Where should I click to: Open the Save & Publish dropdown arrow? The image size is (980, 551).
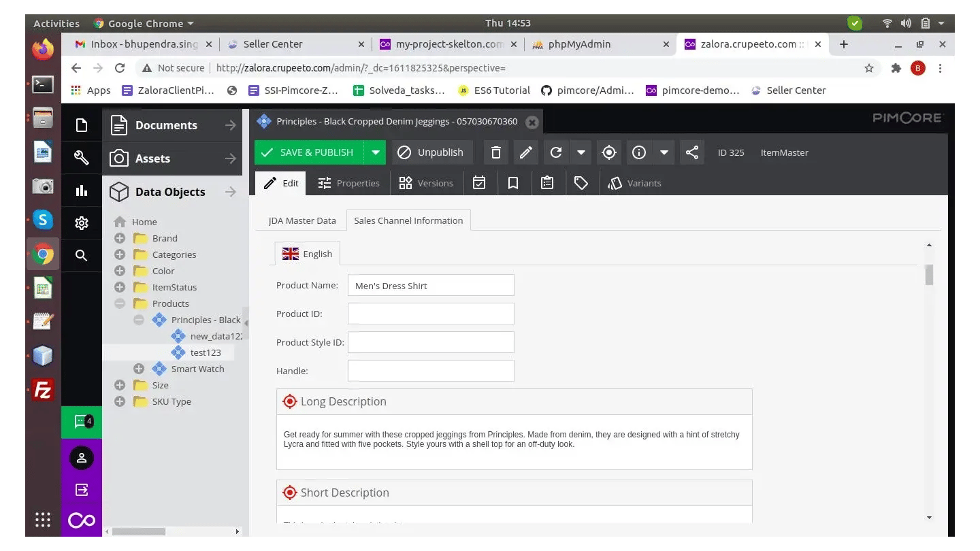[375, 152]
